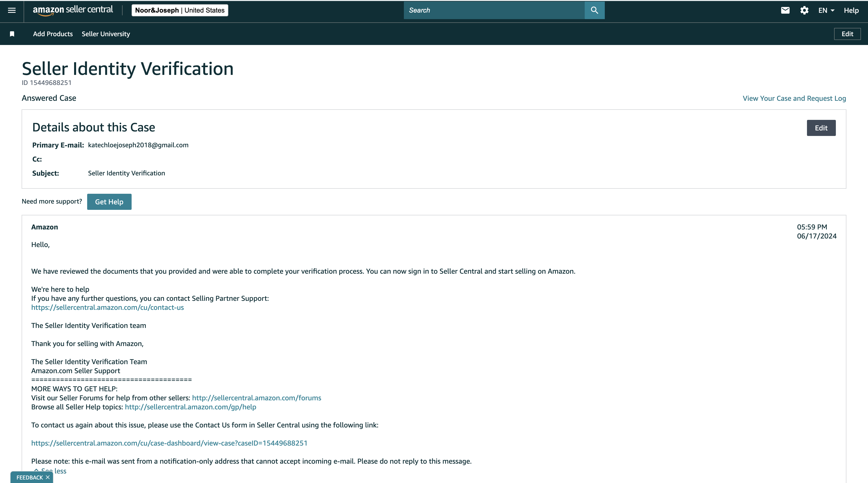Open Seller University from the bar
Image resolution: width=868 pixels, height=483 pixels.
point(106,34)
